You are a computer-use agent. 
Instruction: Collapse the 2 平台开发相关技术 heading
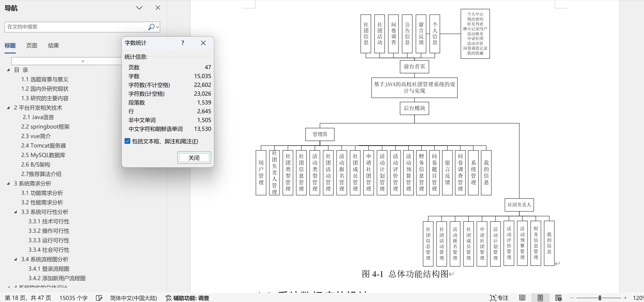coord(8,108)
